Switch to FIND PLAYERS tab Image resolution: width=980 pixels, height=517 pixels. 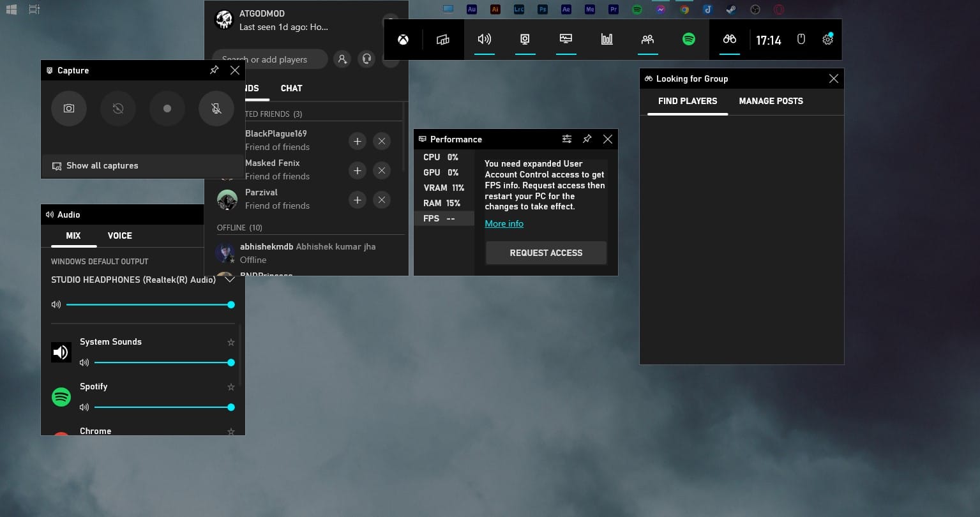[x=688, y=101]
